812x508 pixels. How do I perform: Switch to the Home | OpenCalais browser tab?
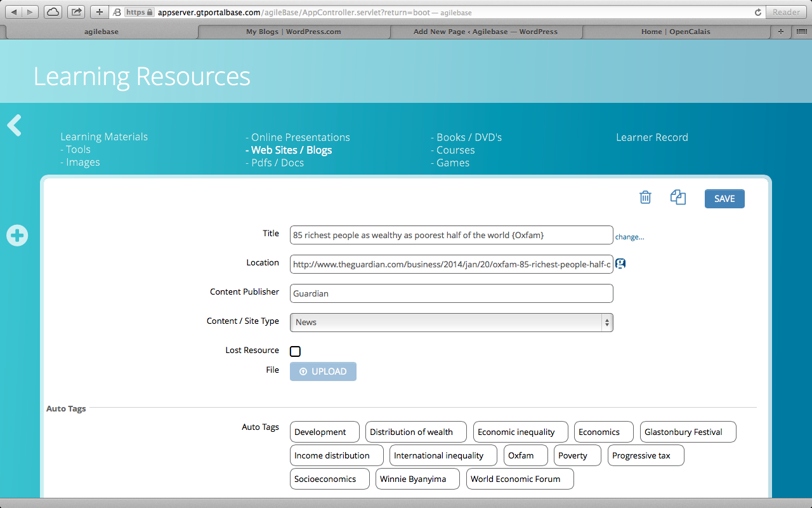pos(675,32)
